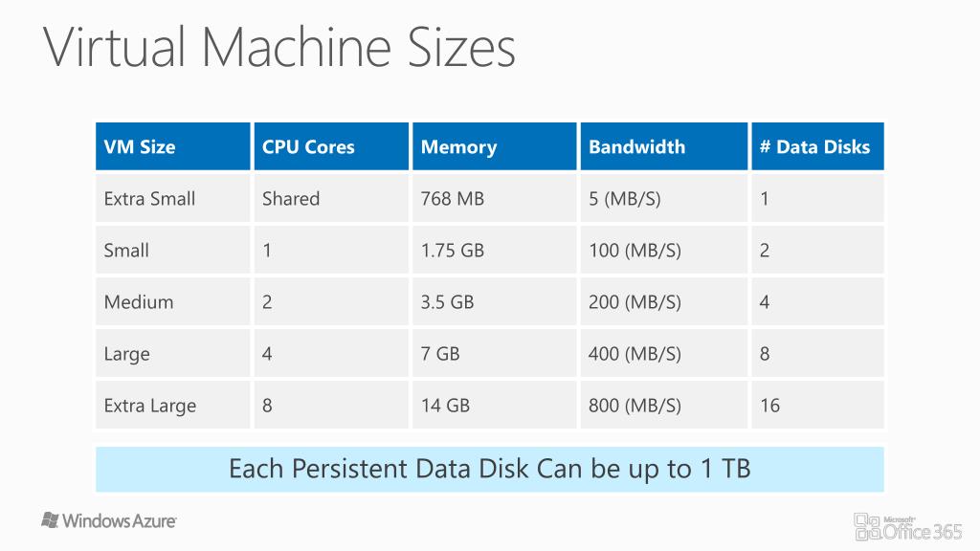The width and height of the screenshot is (980, 551).
Task: Select the CPU Cores column header
Action: [331, 146]
